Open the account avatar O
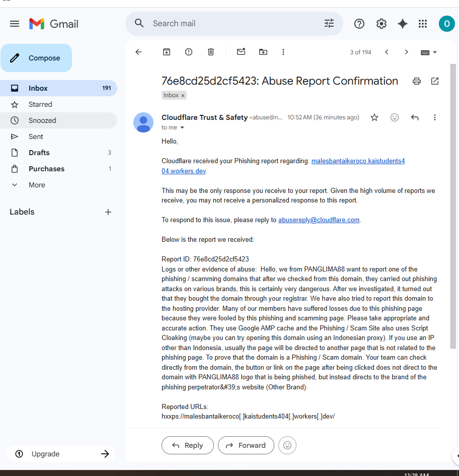459x476 pixels. (x=446, y=24)
